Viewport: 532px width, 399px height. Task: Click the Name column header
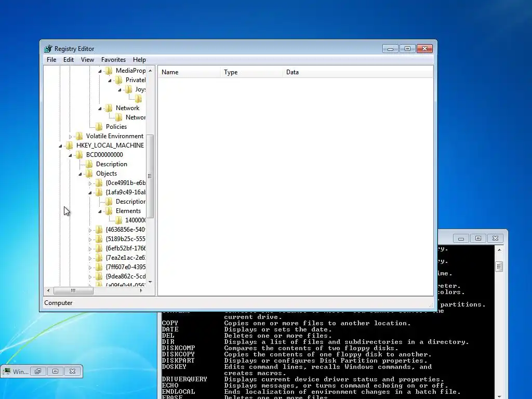tap(189, 72)
